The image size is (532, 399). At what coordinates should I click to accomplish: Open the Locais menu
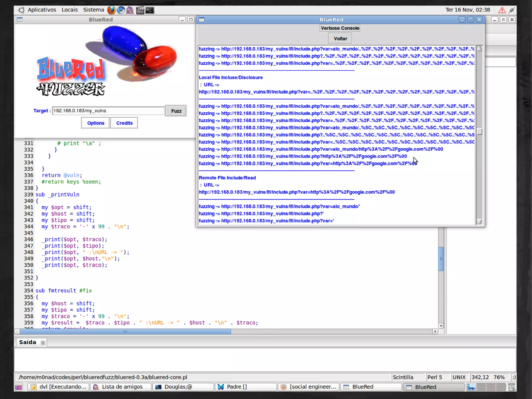pos(70,10)
